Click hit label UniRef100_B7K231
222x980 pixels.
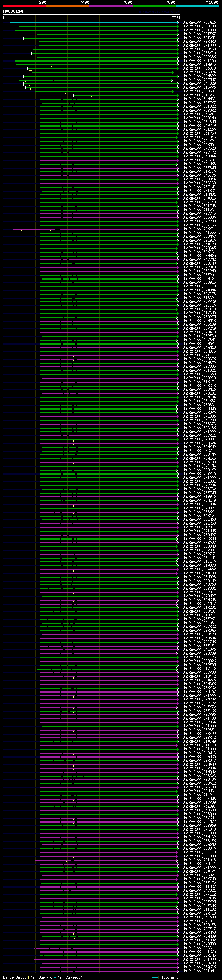pos(199,252)
